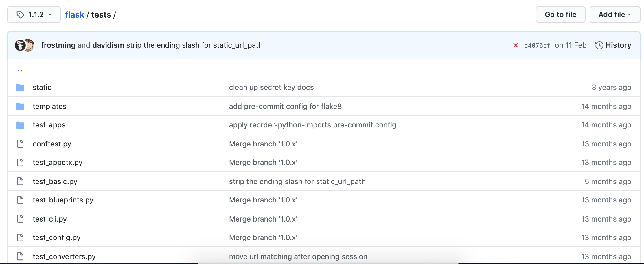Click frostming's avatar thumbnail
644x264 pixels.
coord(20,45)
